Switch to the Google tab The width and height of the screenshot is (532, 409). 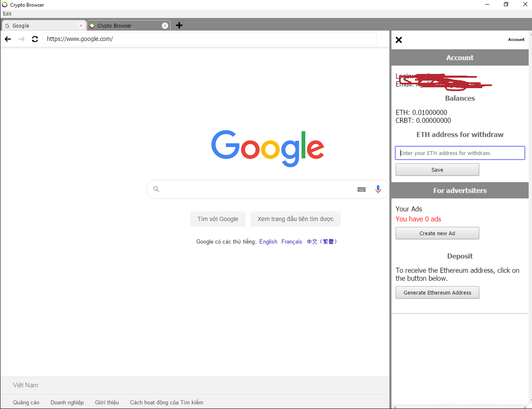click(x=44, y=25)
